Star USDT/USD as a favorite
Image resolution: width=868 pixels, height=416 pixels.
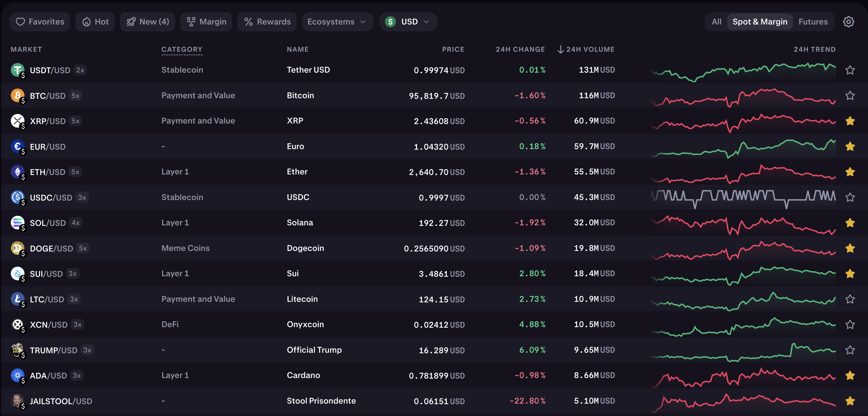(850, 70)
